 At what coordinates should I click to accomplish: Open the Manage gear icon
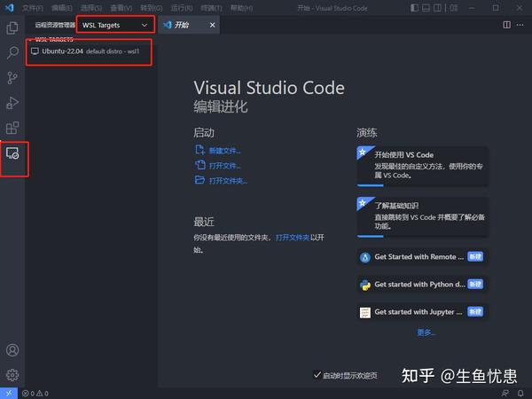tap(12, 375)
